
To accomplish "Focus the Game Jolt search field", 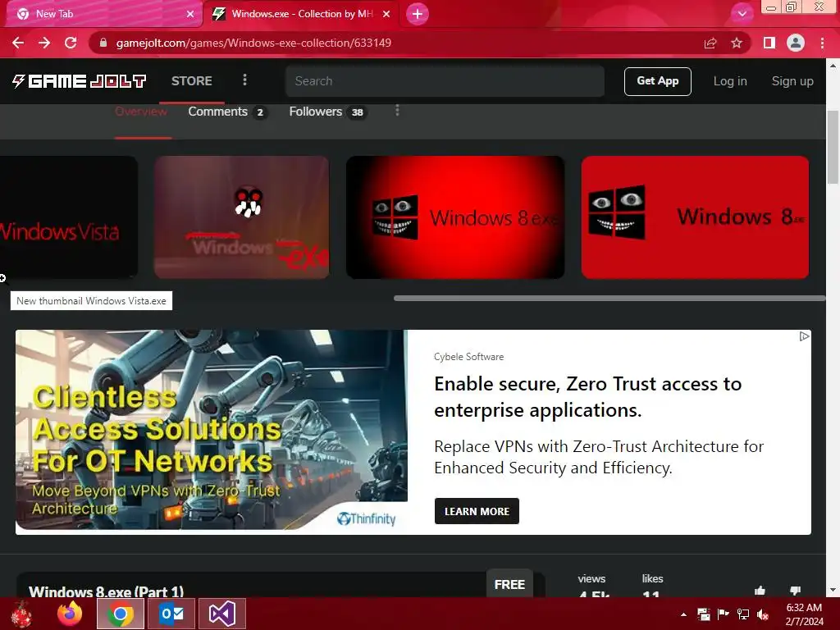I will tap(445, 81).
